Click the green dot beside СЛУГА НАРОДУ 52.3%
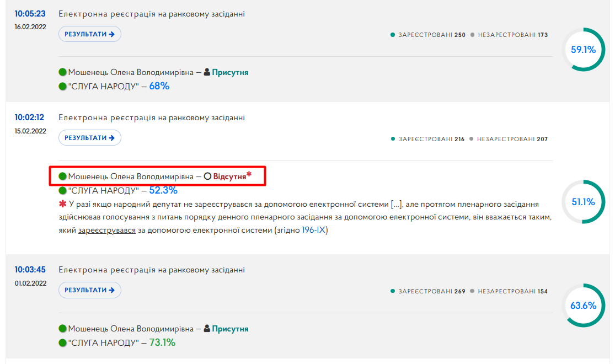Image resolution: width=615 pixels, height=364 pixels. (62, 191)
